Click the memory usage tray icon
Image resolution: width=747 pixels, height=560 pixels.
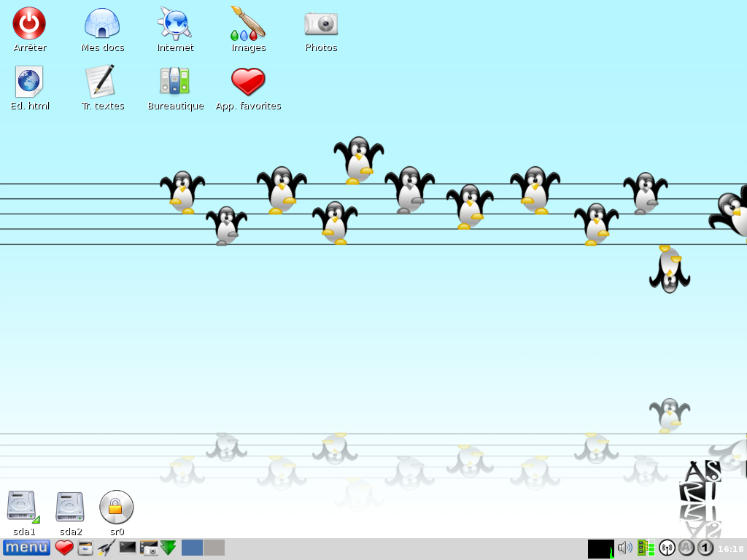(x=646, y=548)
